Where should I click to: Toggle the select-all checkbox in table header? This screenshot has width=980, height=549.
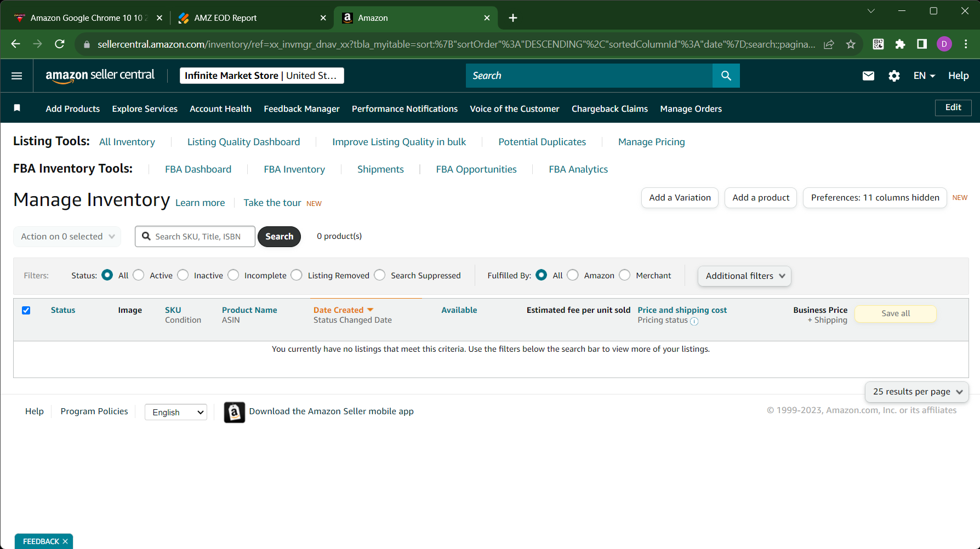[x=26, y=310]
